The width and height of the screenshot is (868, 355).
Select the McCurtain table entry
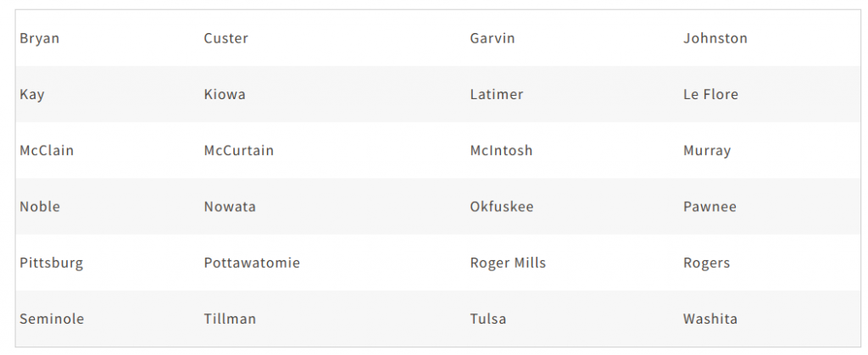pos(238,151)
